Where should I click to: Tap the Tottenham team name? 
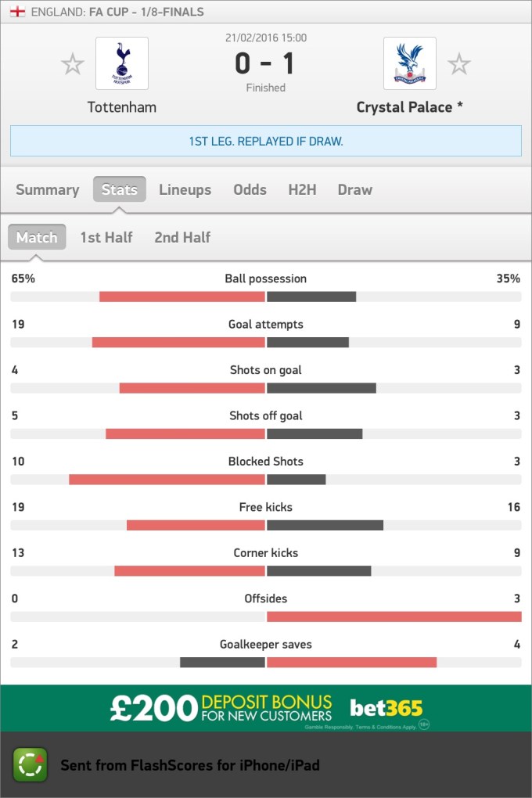121,107
